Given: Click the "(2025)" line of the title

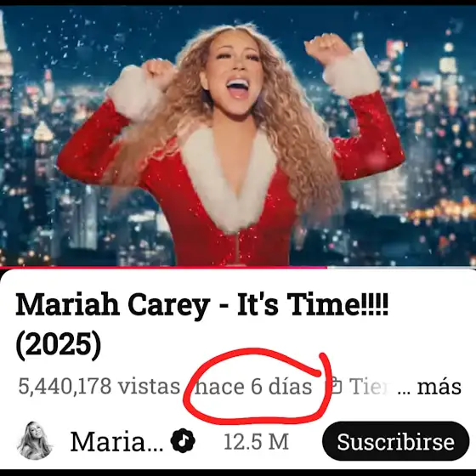Looking at the screenshot, I should click(x=59, y=344).
